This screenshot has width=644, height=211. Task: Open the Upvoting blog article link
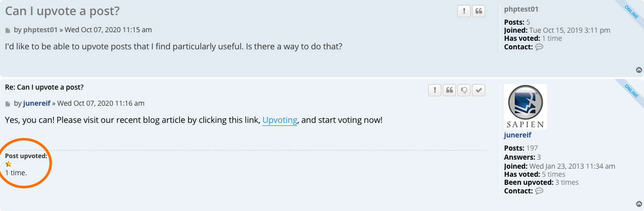click(280, 120)
